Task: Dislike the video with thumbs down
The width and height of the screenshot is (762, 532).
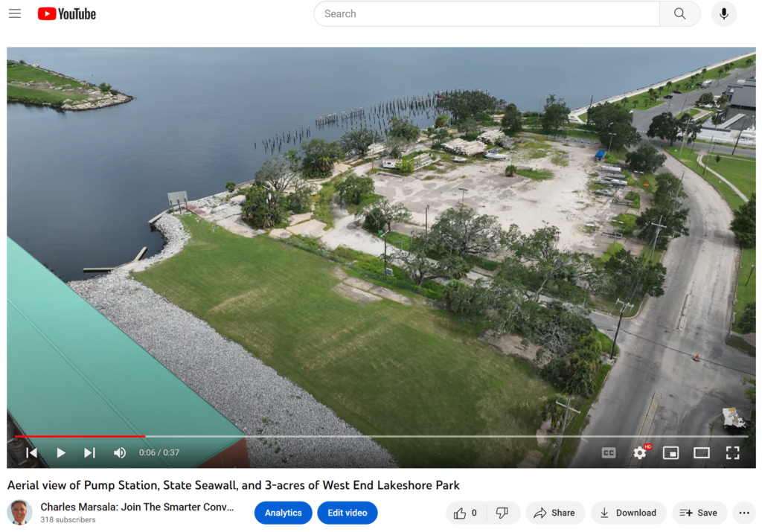Action: [x=502, y=513]
